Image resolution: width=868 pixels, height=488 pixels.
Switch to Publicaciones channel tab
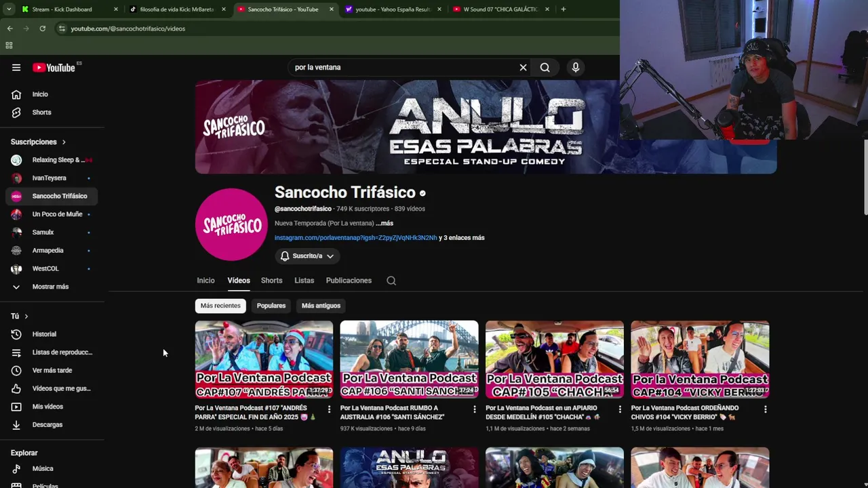pyautogui.click(x=349, y=281)
